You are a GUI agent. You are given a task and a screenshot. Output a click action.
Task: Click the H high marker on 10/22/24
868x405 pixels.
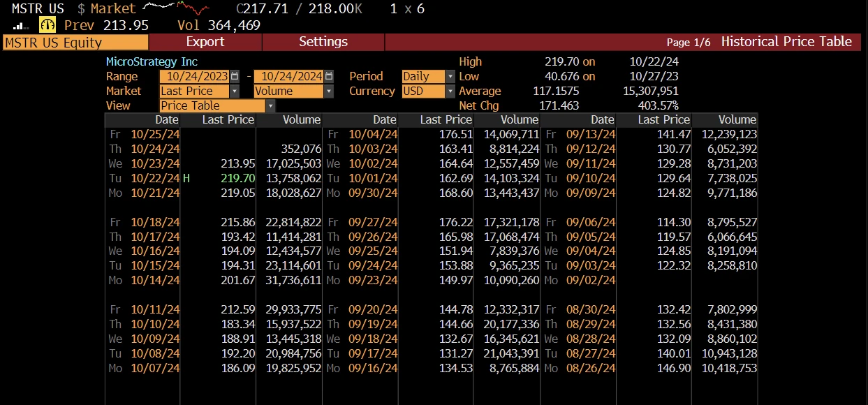tap(186, 178)
